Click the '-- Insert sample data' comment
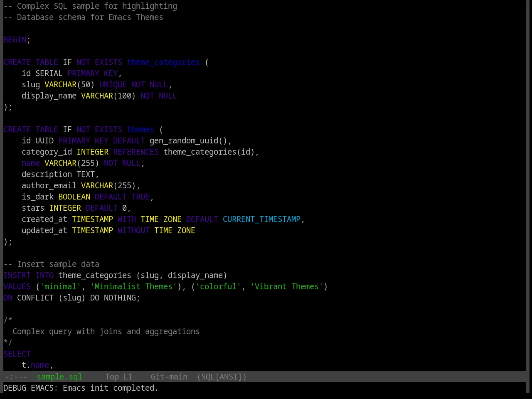The height and width of the screenshot is (399, 532). click(x=52, y=264)
